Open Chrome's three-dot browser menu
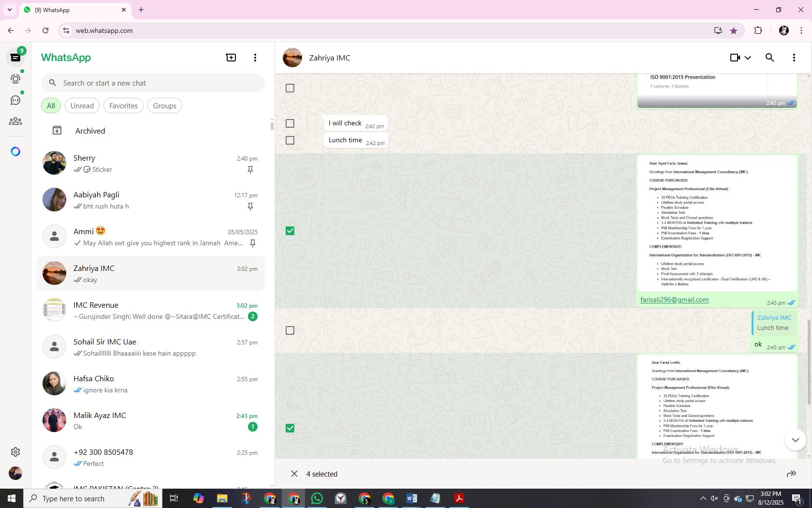 801,30
